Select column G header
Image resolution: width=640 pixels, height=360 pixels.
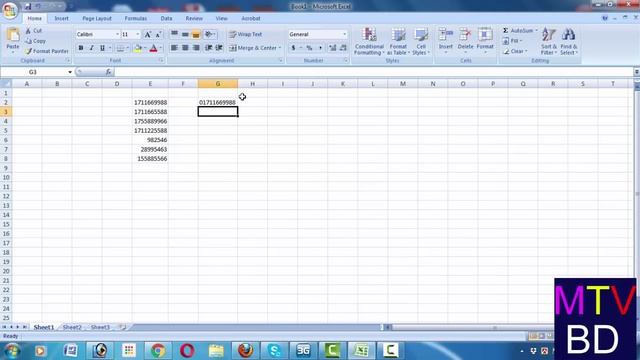tap(218, 84)
